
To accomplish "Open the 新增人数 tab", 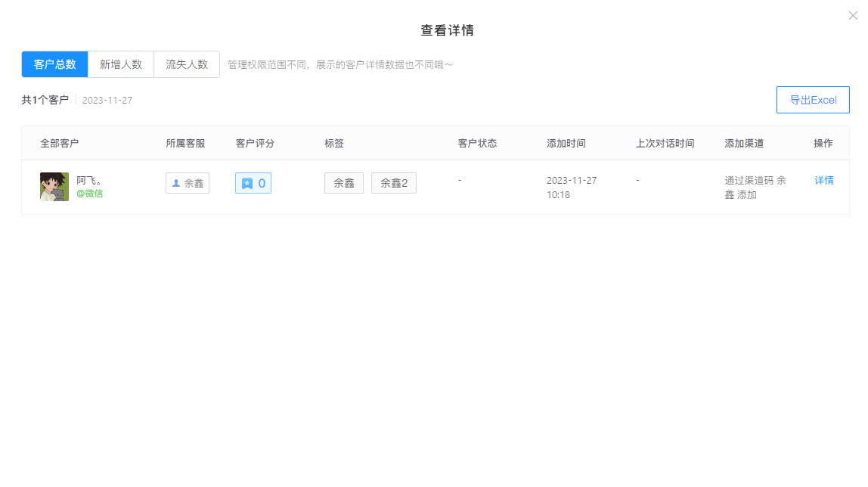I will (121, 64).
